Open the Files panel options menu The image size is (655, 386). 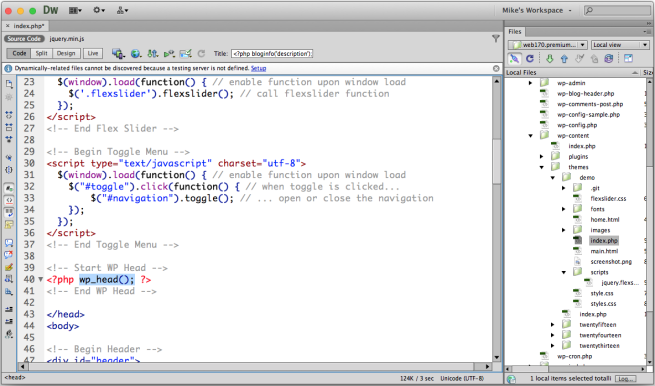coord(647,32)
